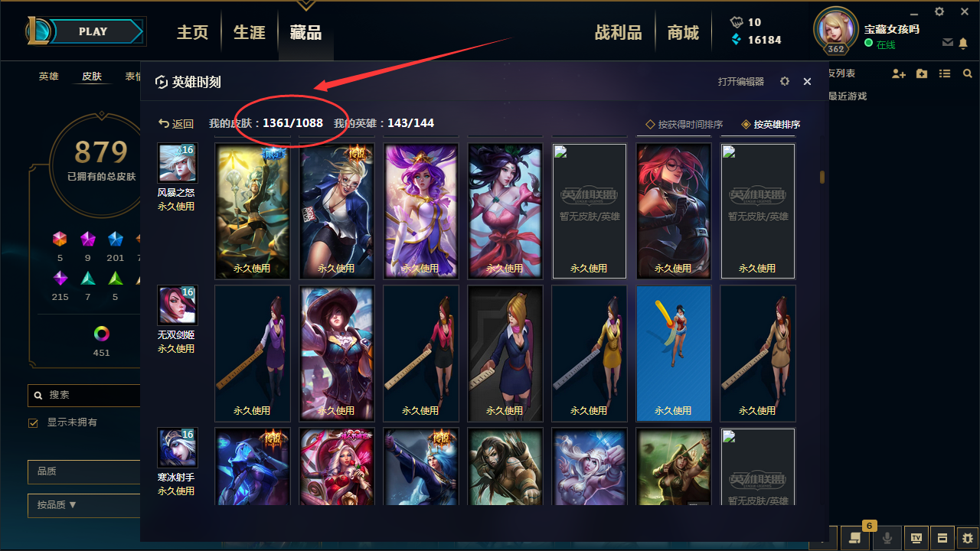Click the TV spectate icon
Image resolution: width=980 pixels, height=551 pixels.
pyautogui.click(x=916, y=537)
